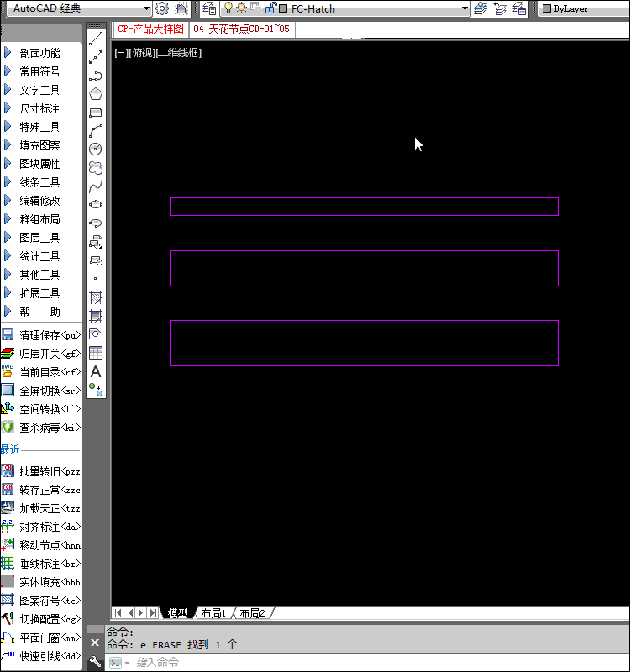
Task: Select the Polygon draw tool
Action: [x=96, y=94]
